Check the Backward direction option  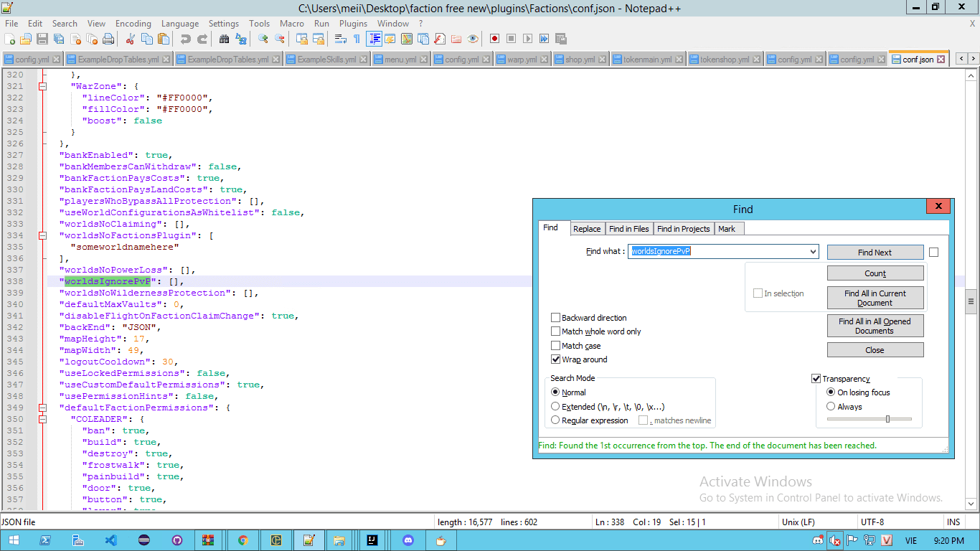(x=555, y=318)
